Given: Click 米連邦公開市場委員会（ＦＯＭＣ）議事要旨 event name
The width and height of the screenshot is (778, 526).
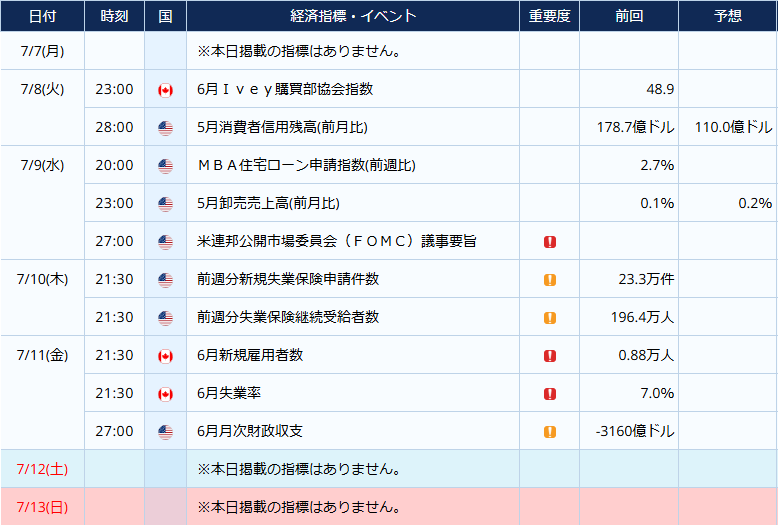Looking at the screenshot, I should pos(337,241).
